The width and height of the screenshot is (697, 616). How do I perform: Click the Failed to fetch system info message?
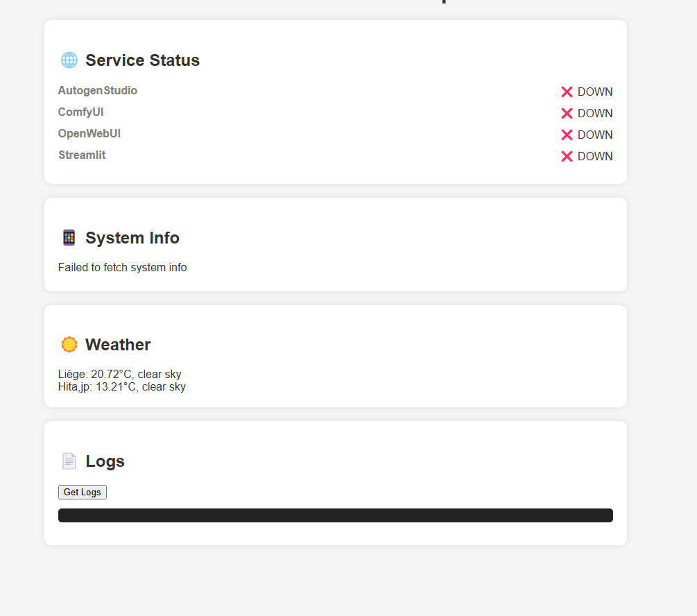click(123, 267)
